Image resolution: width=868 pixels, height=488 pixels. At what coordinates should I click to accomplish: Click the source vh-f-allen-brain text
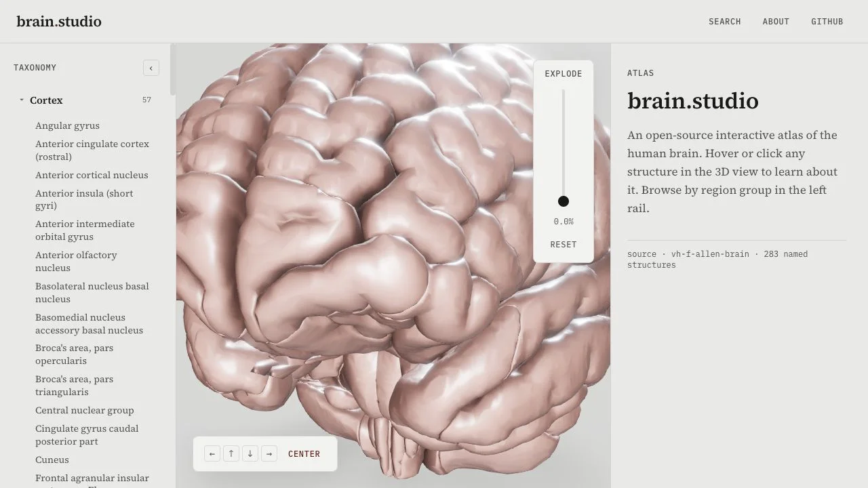click(x=717, y=260)
